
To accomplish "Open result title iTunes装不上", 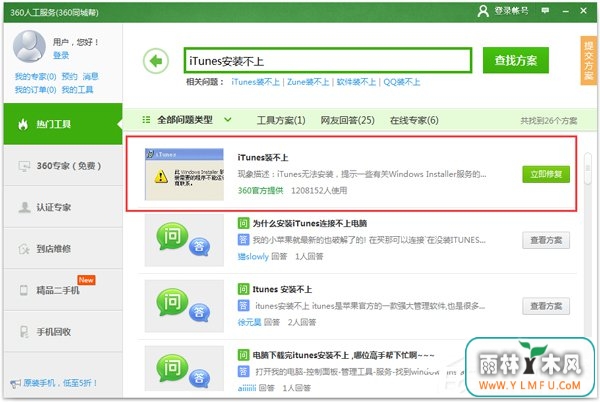I will (x=263, y=158).
